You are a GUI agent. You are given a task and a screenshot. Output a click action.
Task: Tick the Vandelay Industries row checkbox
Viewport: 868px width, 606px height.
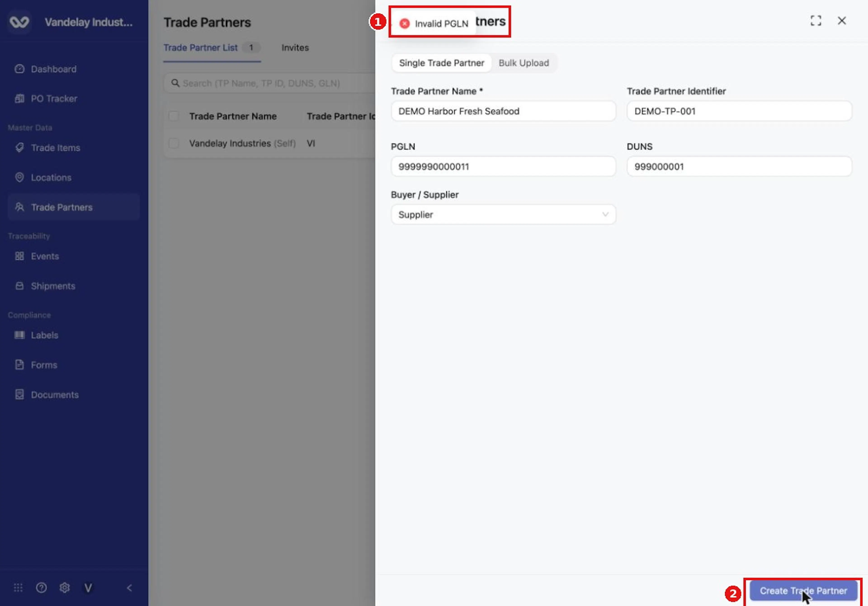(174, 143)
